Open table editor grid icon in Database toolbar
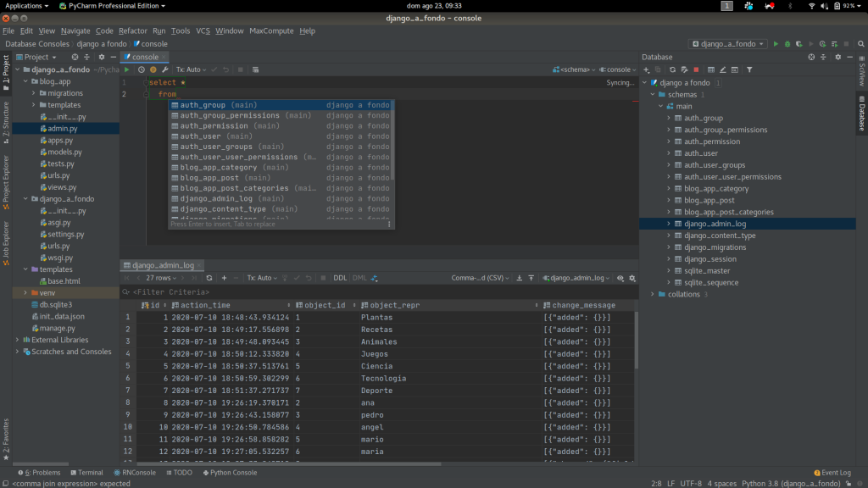 coord(711,69)
